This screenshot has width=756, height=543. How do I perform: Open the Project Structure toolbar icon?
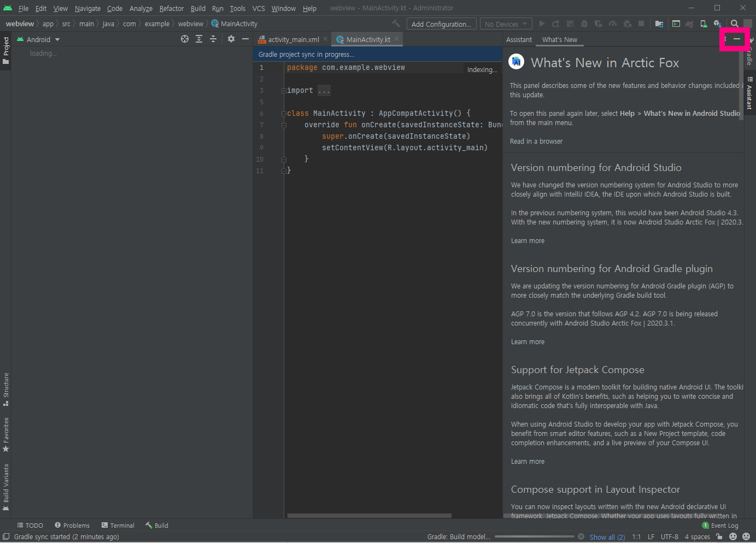(659, 23)
